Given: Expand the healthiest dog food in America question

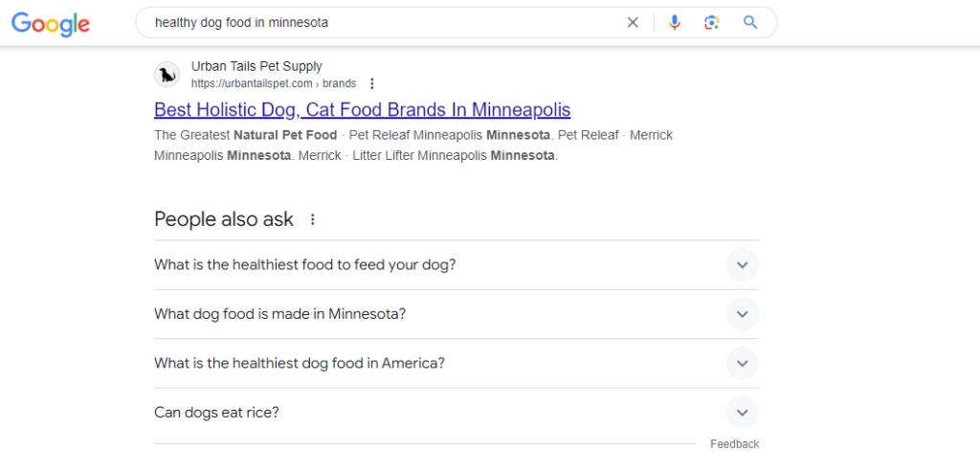Looking at the screenshot, I should tap(742, 364).
